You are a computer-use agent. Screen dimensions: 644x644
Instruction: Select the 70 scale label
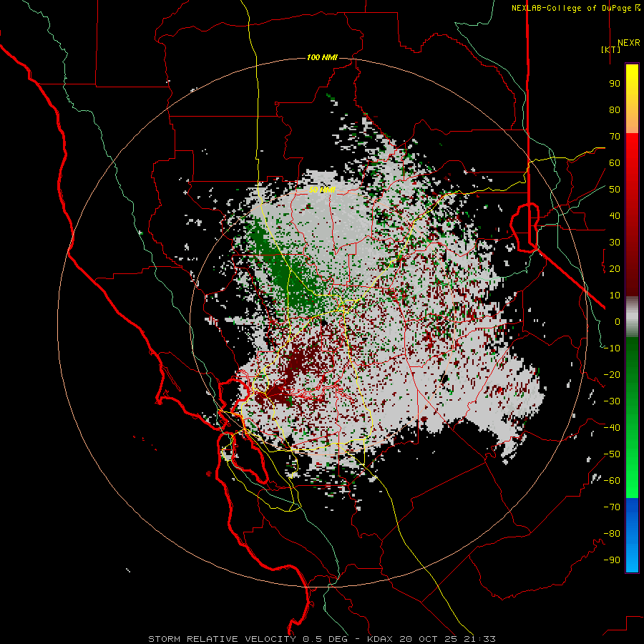pos(615,137)
